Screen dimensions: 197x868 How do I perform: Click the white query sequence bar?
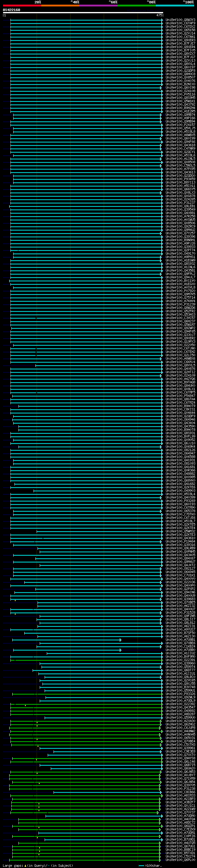(83, 13)
